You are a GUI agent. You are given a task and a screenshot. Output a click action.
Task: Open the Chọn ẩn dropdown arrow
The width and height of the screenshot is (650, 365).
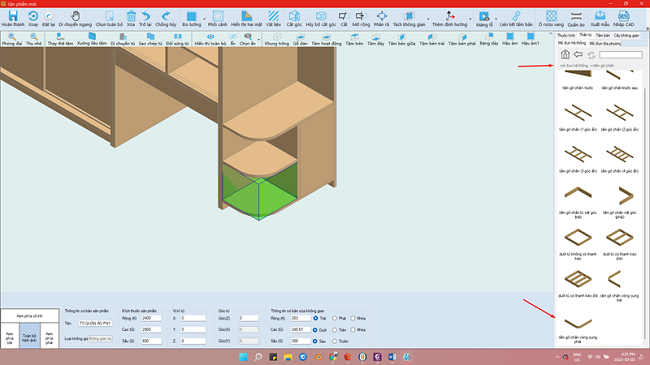click(x=259, y=40)
